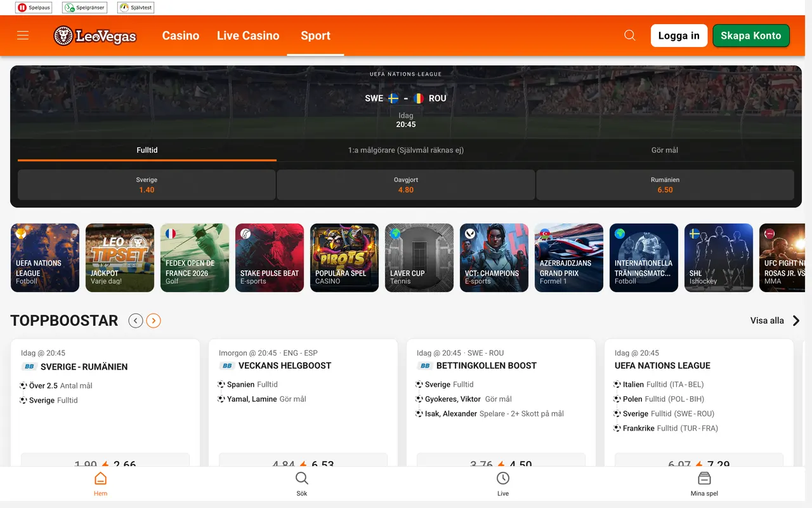Switch to Live Casino tab

(x=248, y=36)
